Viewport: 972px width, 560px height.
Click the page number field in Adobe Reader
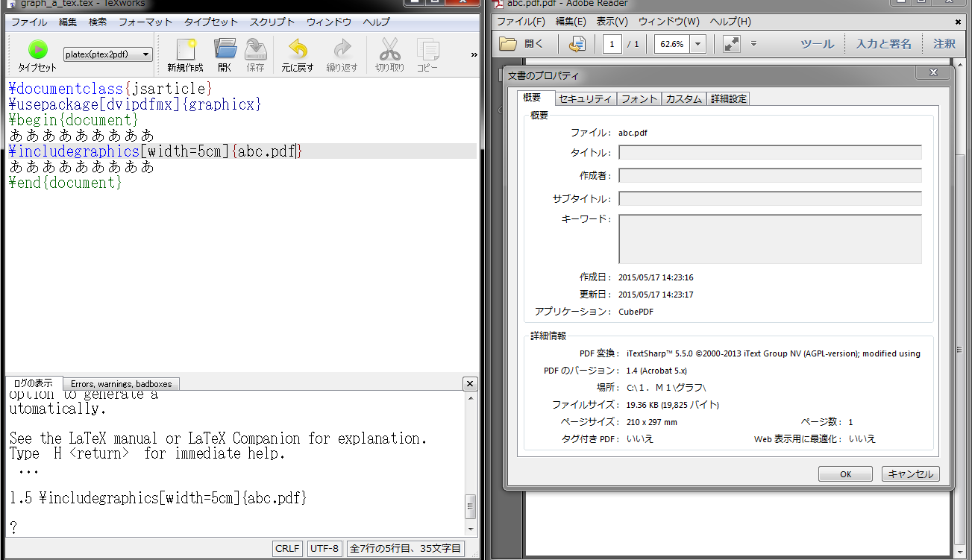click(x=612, y=44)
